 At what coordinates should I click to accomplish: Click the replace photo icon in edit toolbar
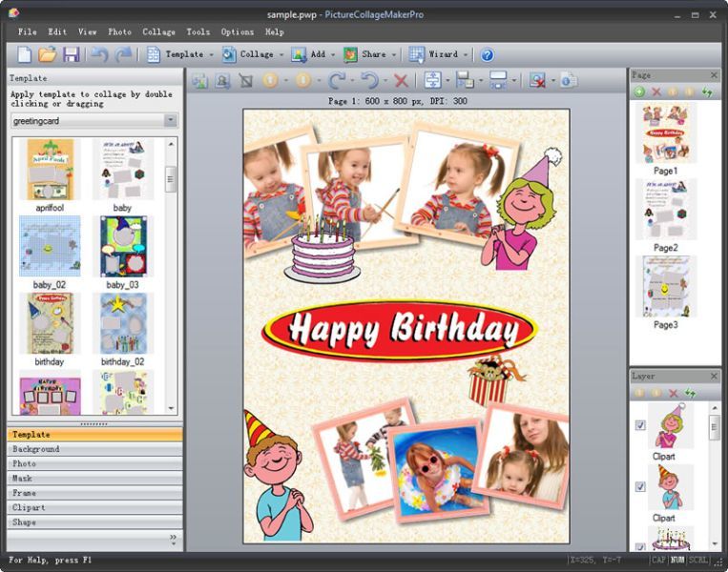point(199,81)
